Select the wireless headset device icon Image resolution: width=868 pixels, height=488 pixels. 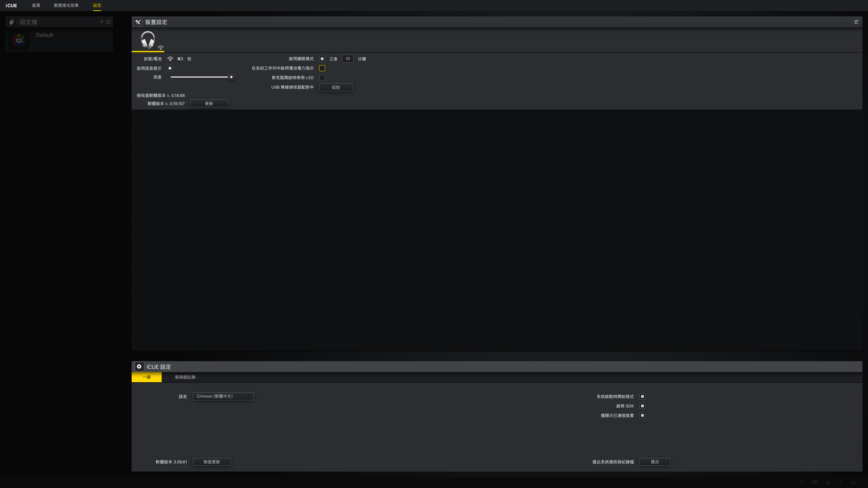148,40
